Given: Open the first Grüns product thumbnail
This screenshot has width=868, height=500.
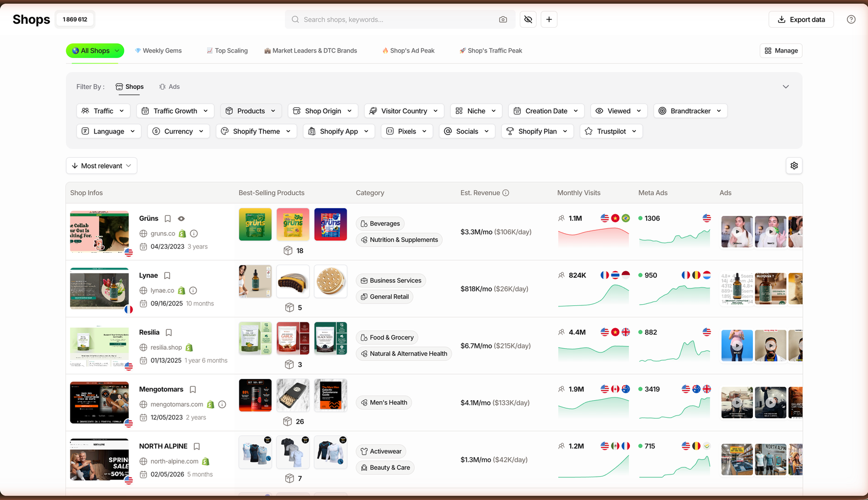Looking at the screenshot, I should coord(255,225).
